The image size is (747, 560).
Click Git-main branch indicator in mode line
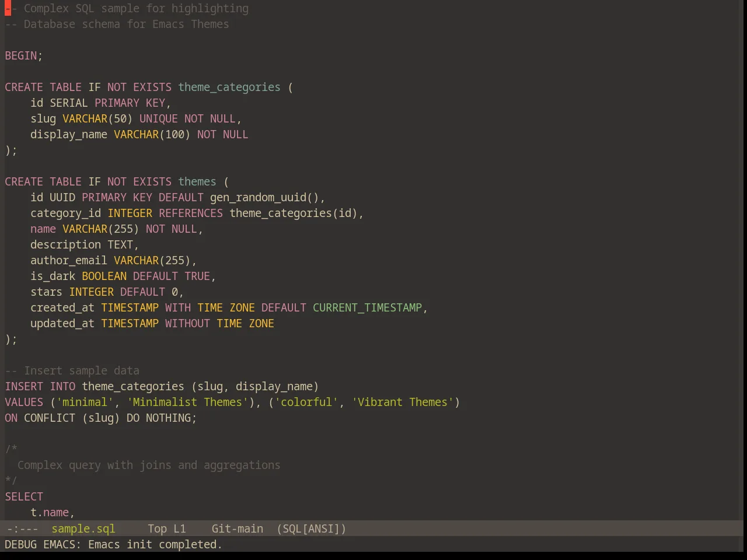coord(237,528)
